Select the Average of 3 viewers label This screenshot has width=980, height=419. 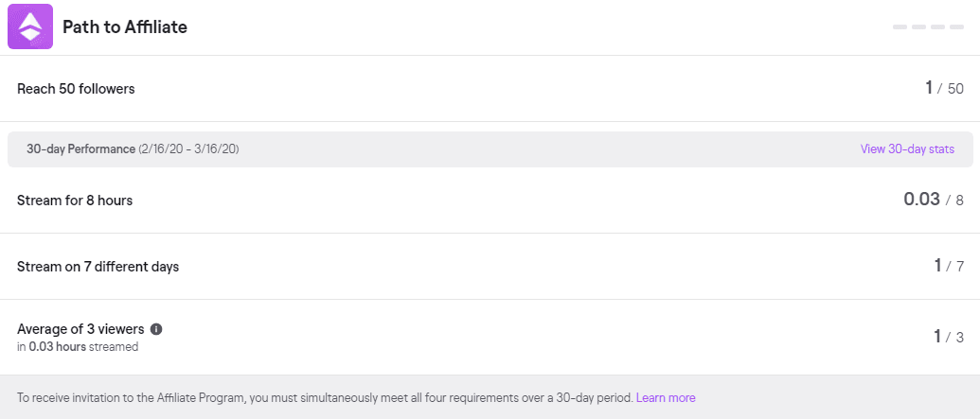tap(80, 329)
